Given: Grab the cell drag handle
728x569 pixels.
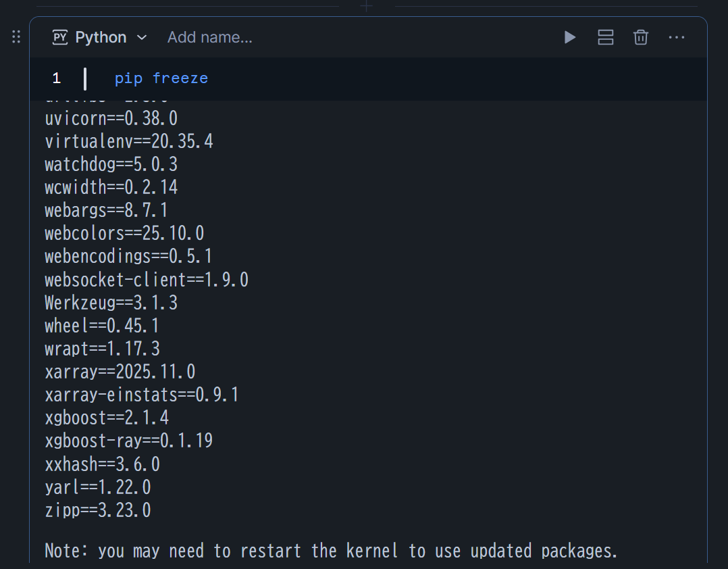Looking at the screenshot, I should (17, 38).
